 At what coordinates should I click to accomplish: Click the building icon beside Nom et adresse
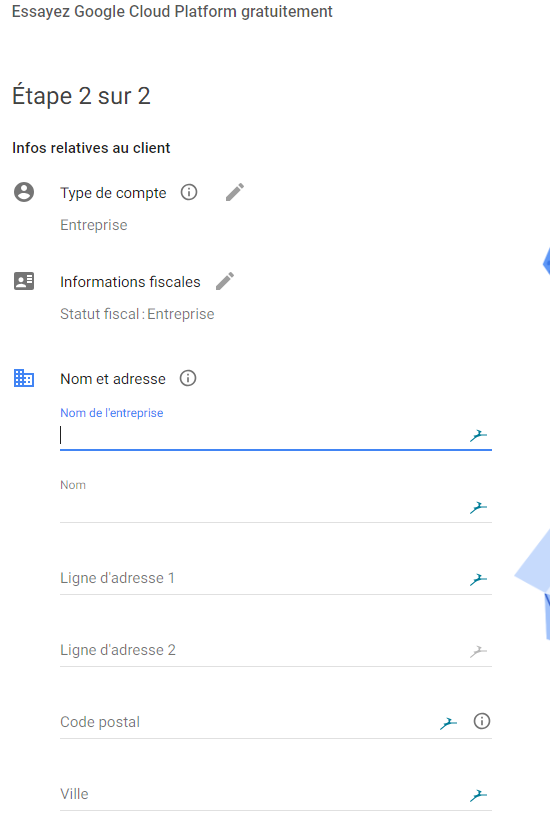[24, 378]
